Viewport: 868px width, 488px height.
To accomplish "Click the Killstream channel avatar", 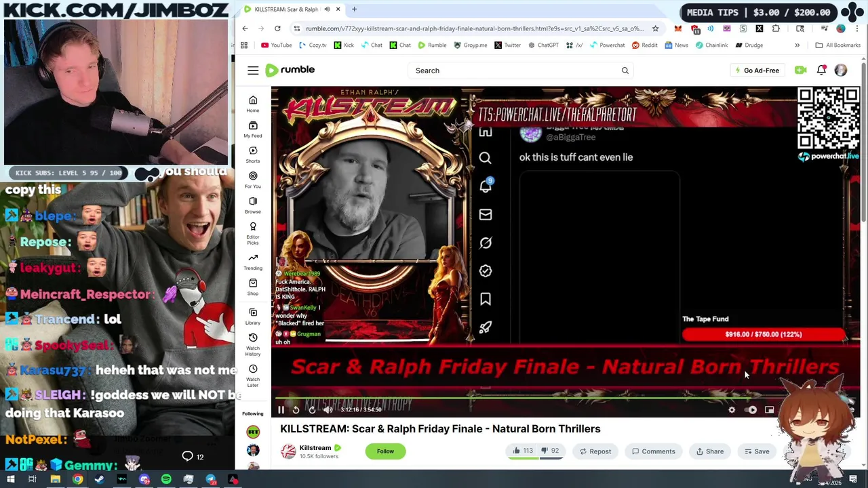I will [288, 451].
